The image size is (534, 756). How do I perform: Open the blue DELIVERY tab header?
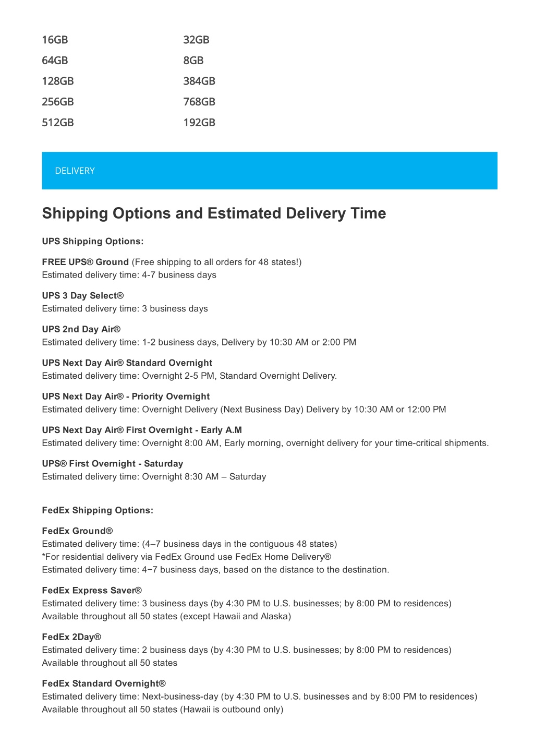[x=270, y=171]
